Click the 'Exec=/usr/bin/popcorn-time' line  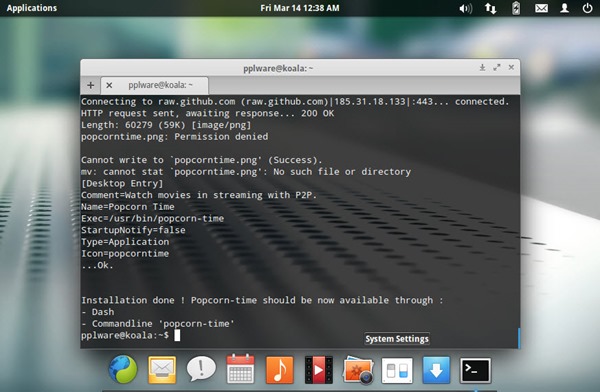pyautogui.click(x=152, y=219)
